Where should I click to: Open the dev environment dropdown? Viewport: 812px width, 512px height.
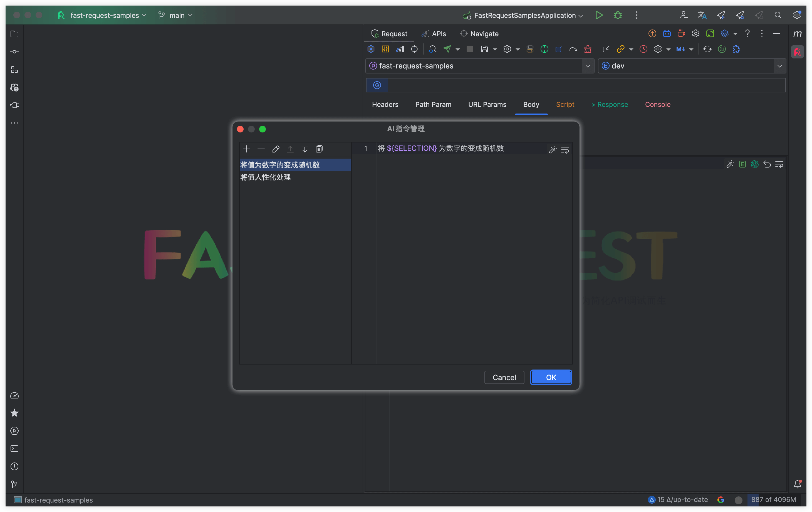(x=779, y=66)
